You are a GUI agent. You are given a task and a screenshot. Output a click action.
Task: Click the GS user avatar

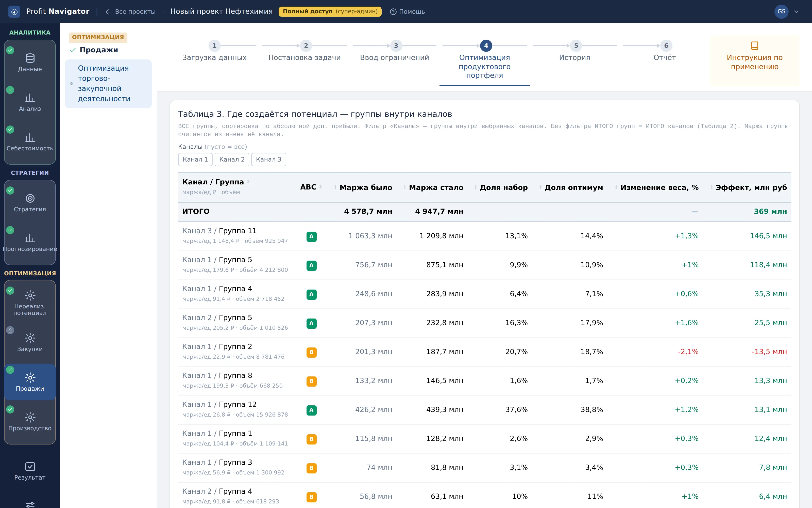tap(782, 11)
